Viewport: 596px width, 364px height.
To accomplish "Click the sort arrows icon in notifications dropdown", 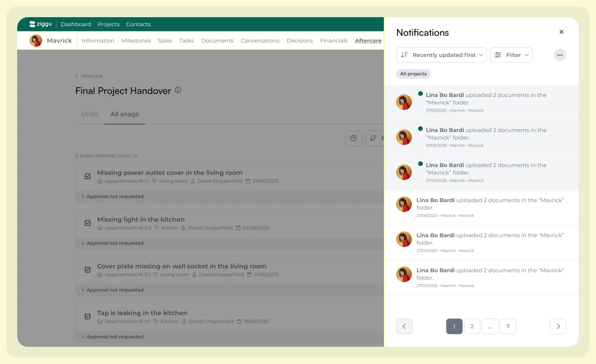I will (x=405, y=55).
